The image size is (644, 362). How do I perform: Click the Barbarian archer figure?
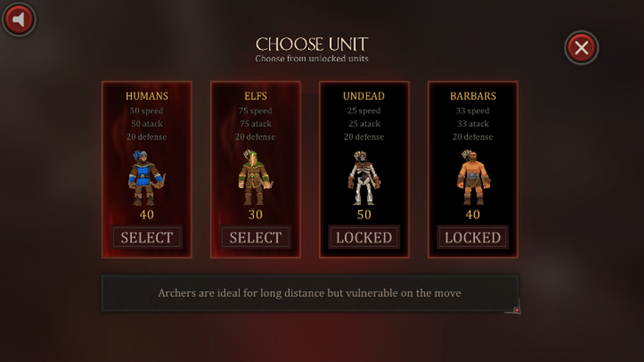pyautogui.click(x=472, y=178)
